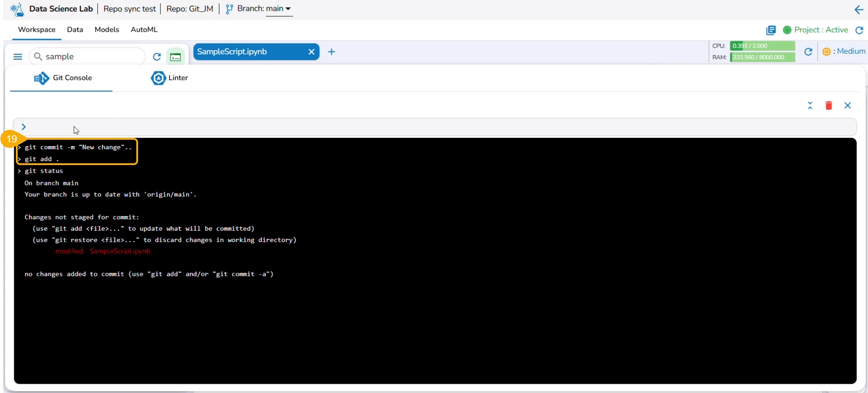Click the console prompt chevron

click(24, 127)
